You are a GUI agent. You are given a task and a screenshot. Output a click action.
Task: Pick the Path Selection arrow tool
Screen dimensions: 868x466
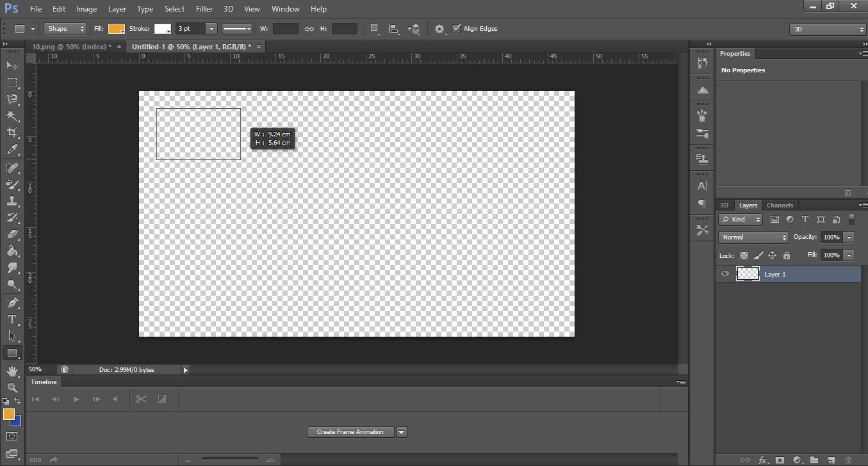tap(12, 335)
